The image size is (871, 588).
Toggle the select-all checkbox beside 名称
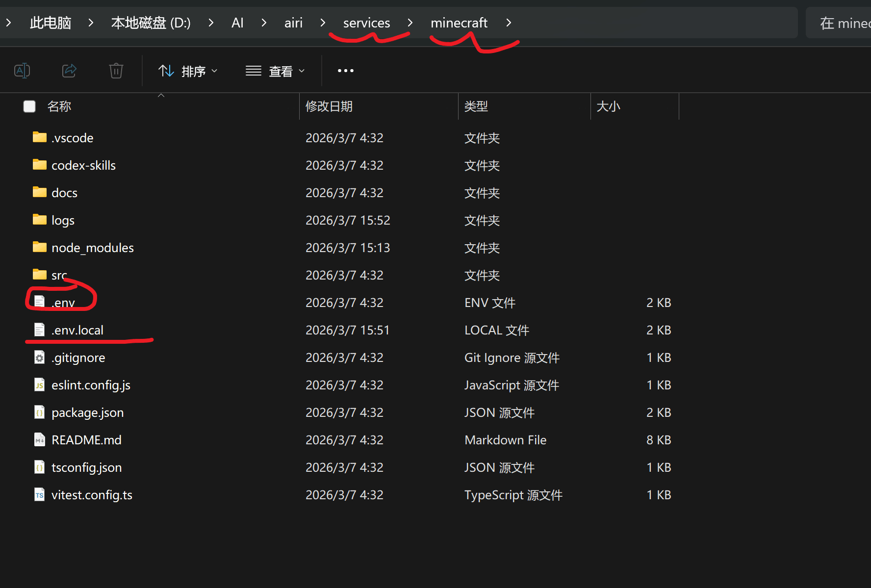[x=29, y=106]
